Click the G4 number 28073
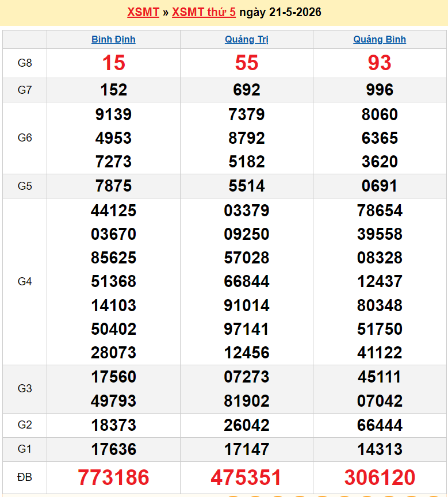This screenshot has height=497, width=448. (113, 353)
